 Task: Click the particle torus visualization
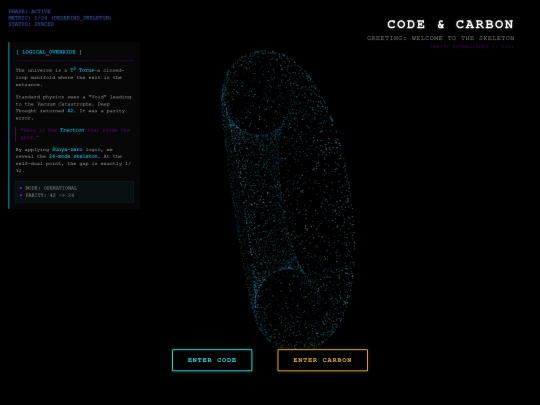(x=288, y=199)
